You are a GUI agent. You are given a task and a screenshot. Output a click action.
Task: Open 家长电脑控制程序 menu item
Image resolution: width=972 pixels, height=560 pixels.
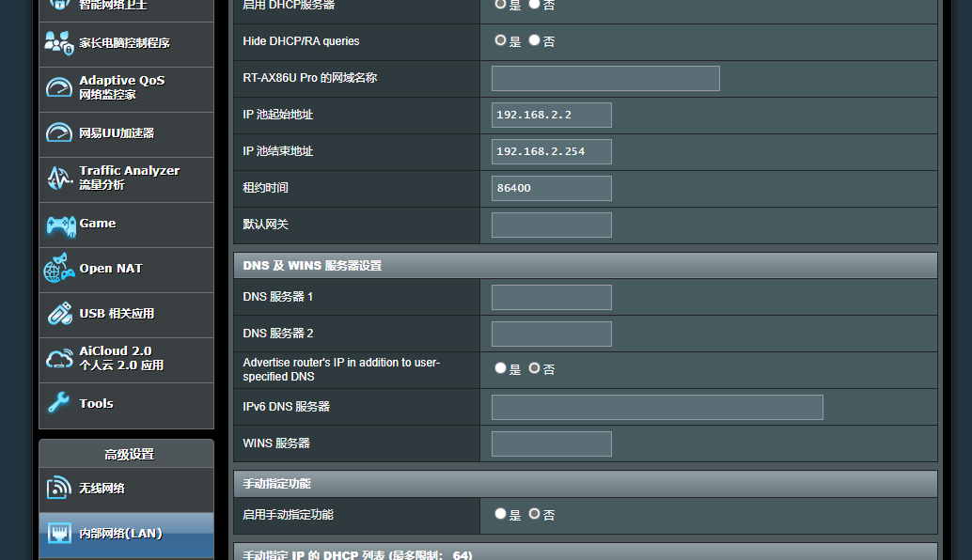[x=126, y=43]
